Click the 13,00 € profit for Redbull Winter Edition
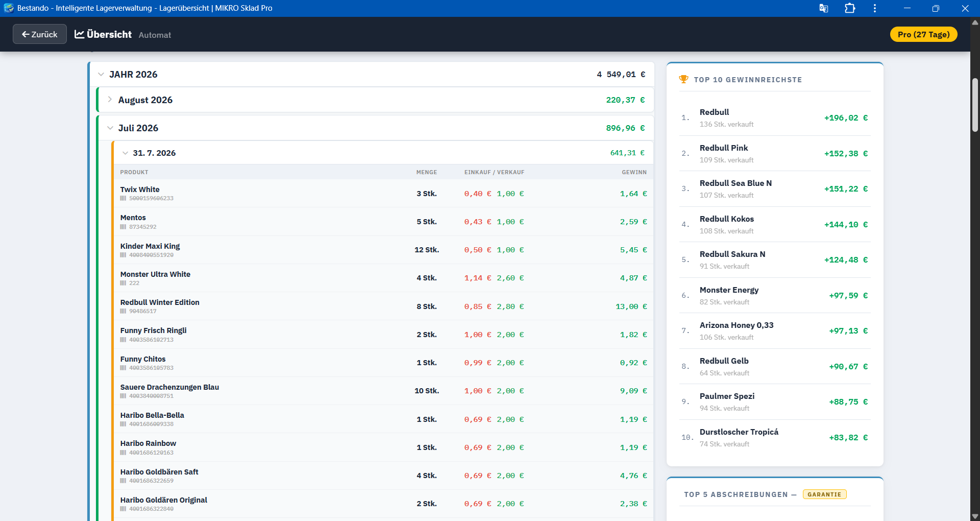 pos(631,306)
